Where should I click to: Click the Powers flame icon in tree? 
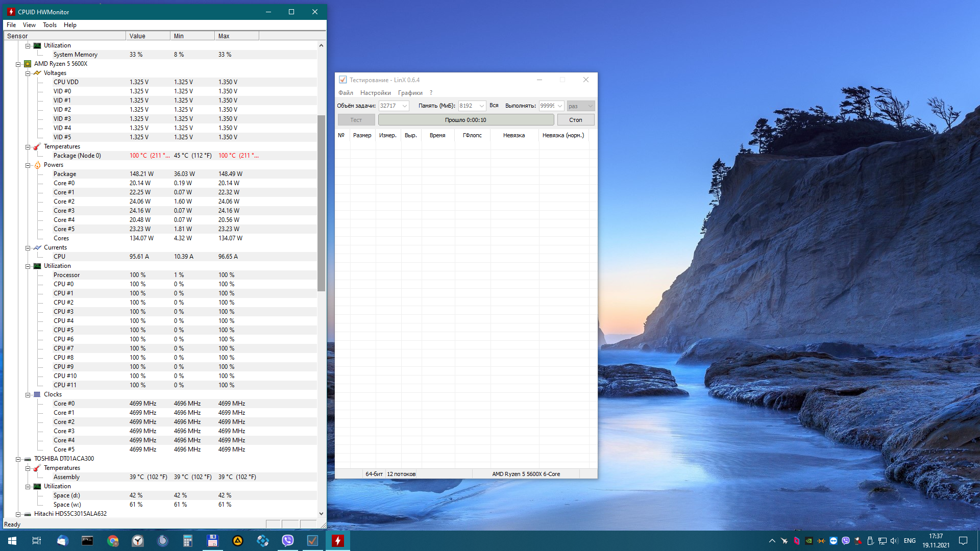pyautogui.click(x=37, y=165)
